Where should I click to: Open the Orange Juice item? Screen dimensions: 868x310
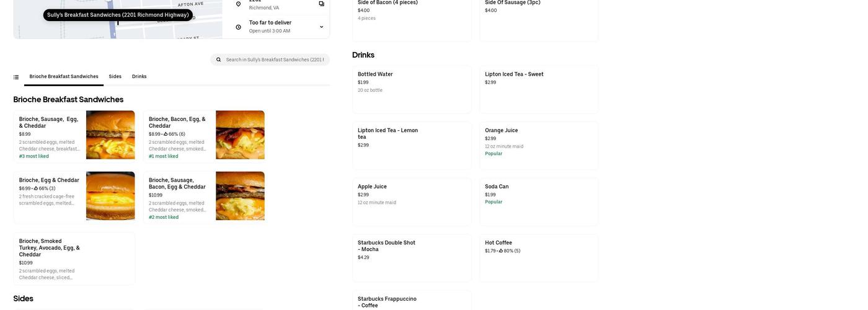[538, 146]
